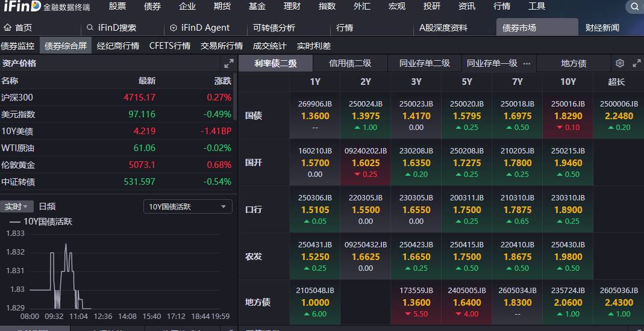Viewport: 644px width, 331px height.
Task: Open the 投研 menu
Action: point(432,6)
